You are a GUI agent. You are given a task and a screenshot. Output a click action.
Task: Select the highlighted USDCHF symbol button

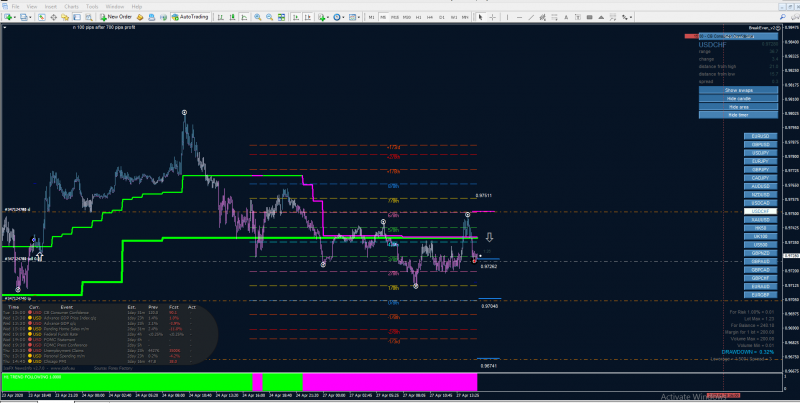760,211
